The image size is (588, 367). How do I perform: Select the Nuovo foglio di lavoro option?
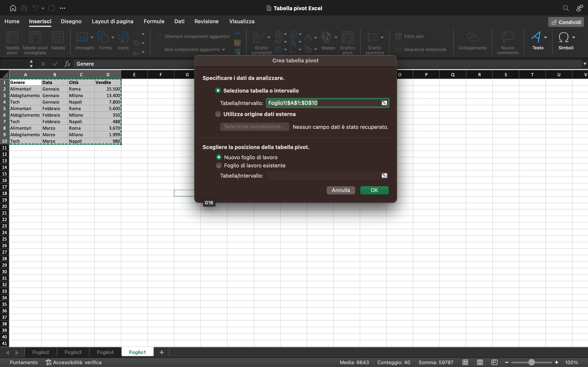(218, 157)
